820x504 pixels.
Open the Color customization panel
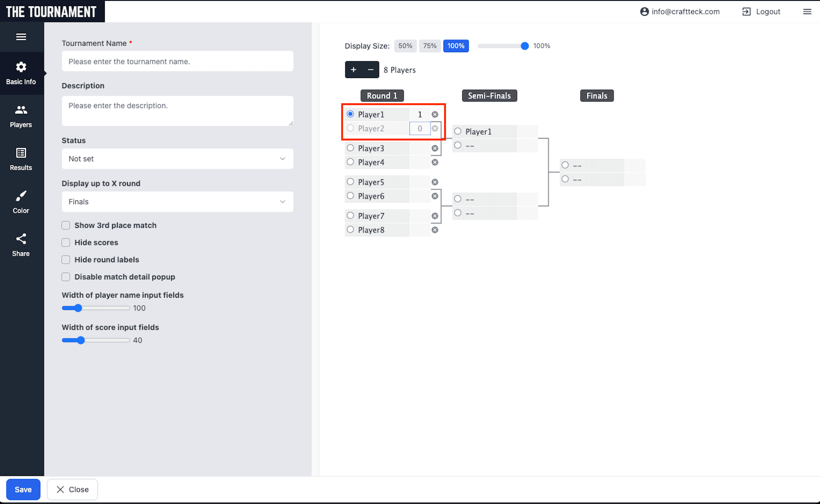(x=21, y=201)
